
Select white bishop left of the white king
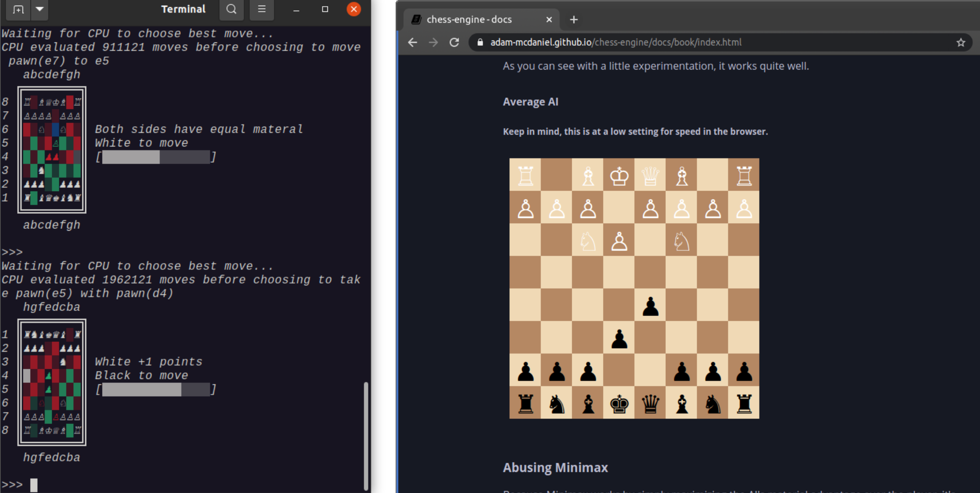pyautogui.click(x=588, y=176)
